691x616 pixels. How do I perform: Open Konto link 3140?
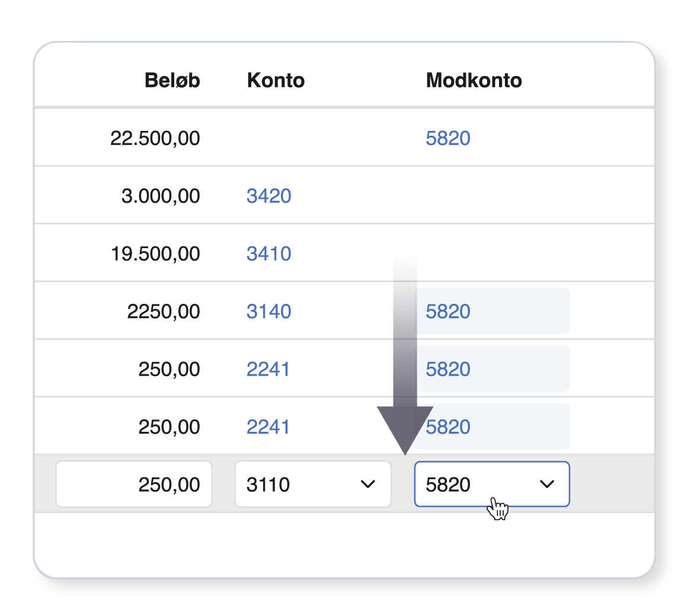click(x=269, y=312)
